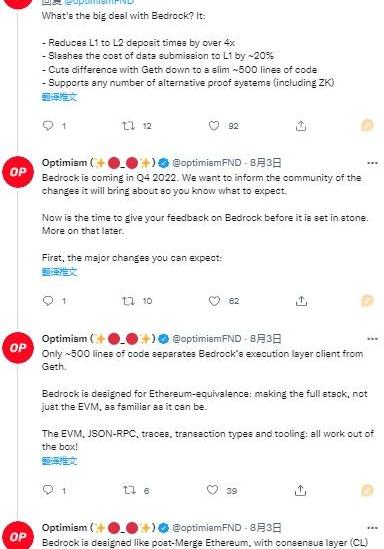Translate the 'Bedrock is coming in Q4' tweet
The width and height of the screenshot is (384, 549).
59,272
